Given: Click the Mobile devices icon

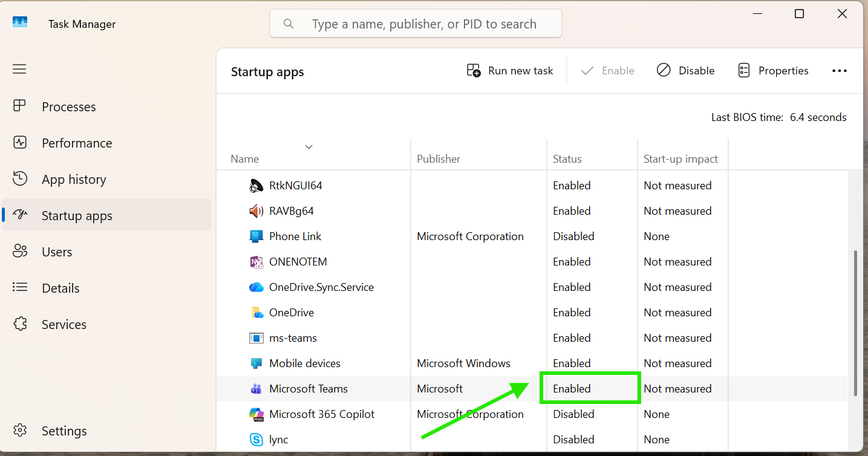Looking at the screenshot, I should [256, 363].
